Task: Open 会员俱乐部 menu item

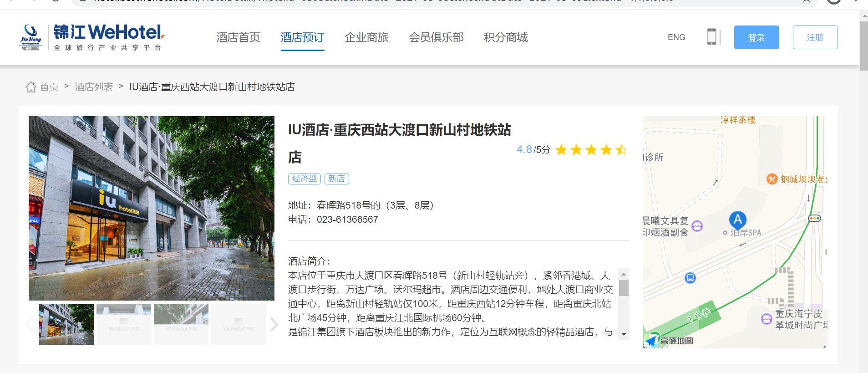Action: point(436,37)
